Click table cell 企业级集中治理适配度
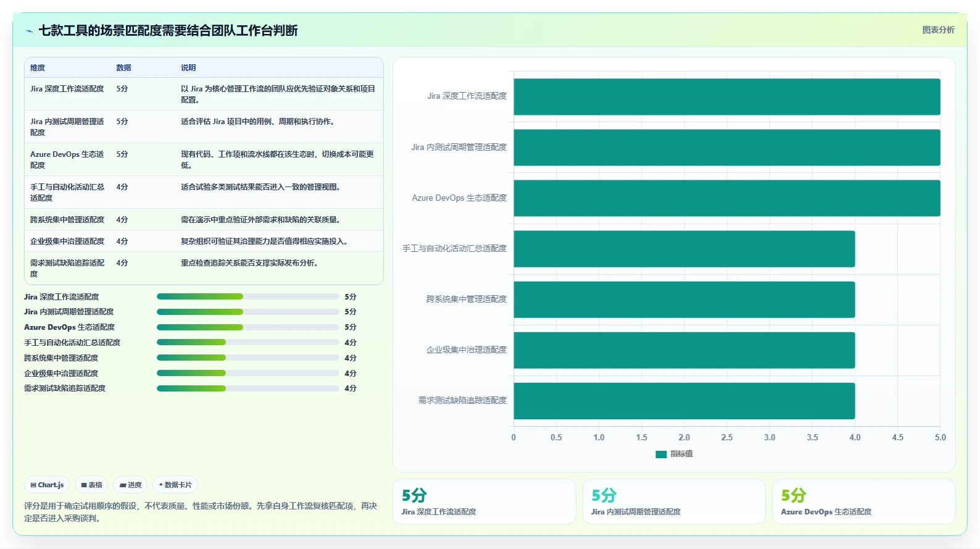Screen dimensions: 980x549 click(67, 241)
